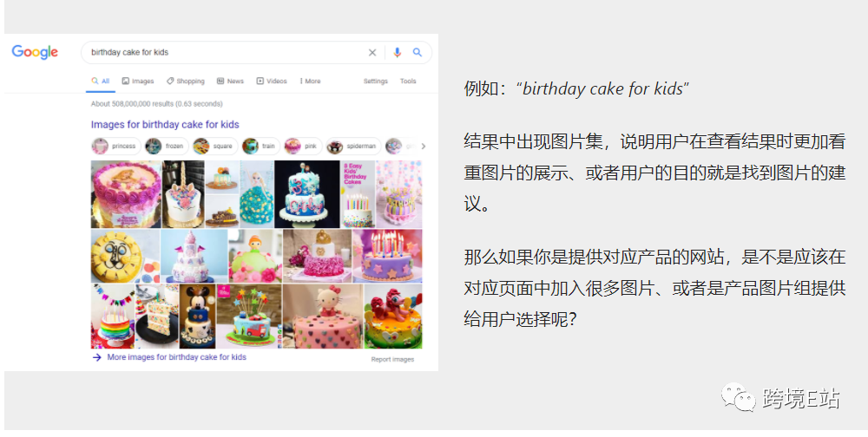Image resolution: width=868 pixels, height=437 pixels.
Task: Open the More search options menu
Action: (x=310, y=81)
